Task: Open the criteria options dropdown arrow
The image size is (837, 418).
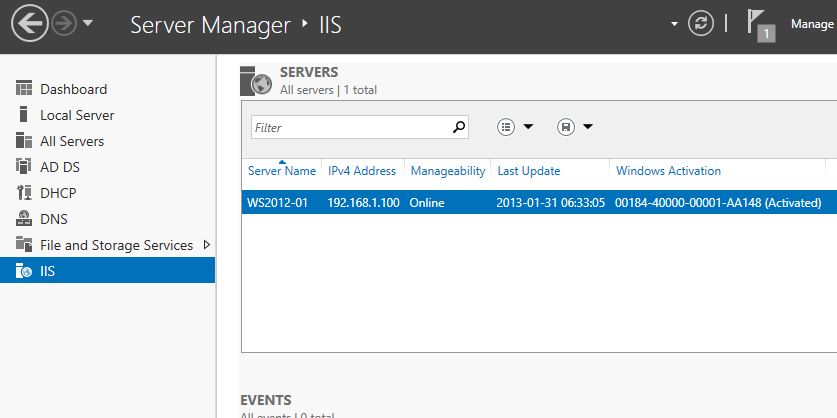Action: click(528, 127)
